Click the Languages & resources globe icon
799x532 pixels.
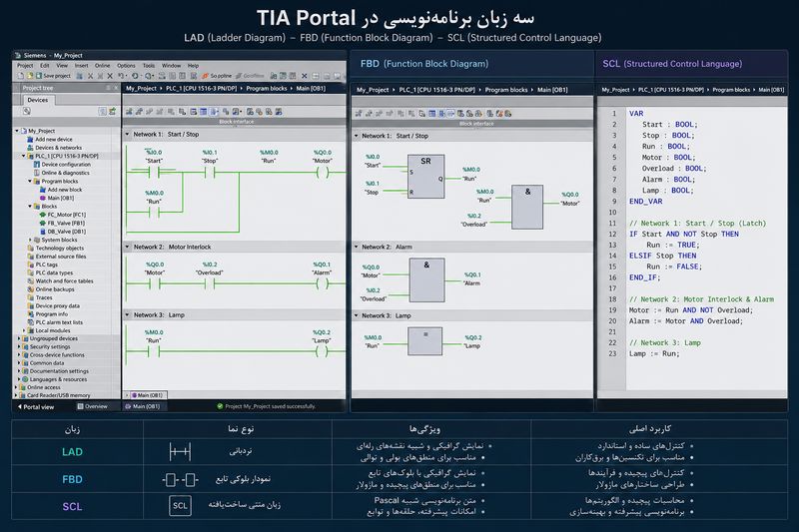pos(24,379)
